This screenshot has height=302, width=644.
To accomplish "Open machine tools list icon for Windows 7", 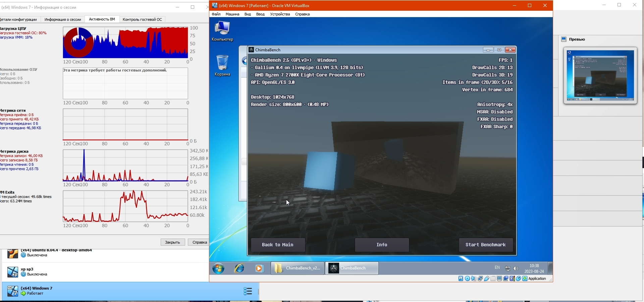I will pos(248,291).
